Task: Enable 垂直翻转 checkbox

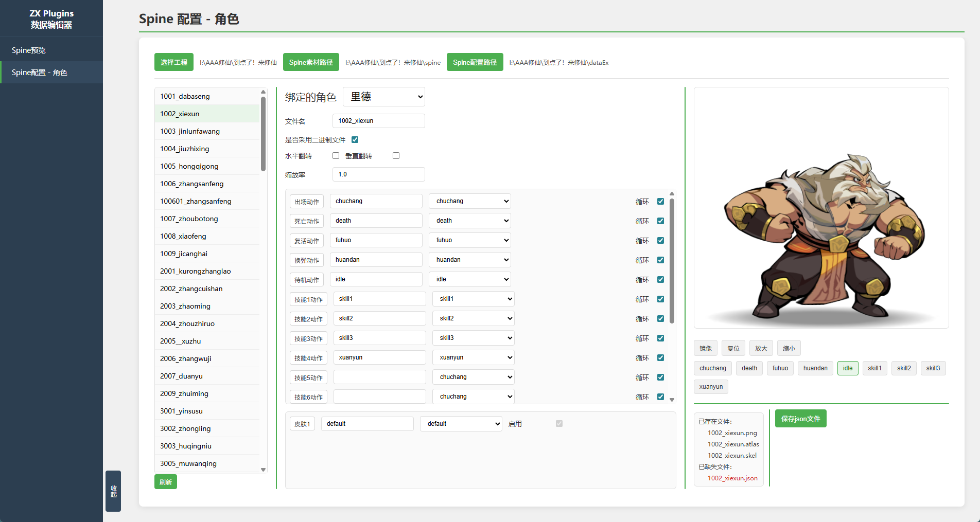Action: 396,155
